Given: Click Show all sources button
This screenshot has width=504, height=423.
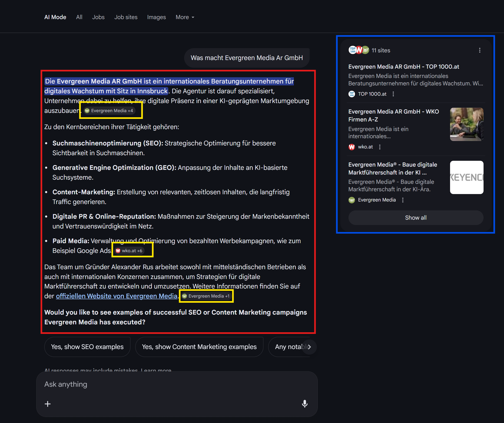Looking at the screenshot, I should 415,218.
